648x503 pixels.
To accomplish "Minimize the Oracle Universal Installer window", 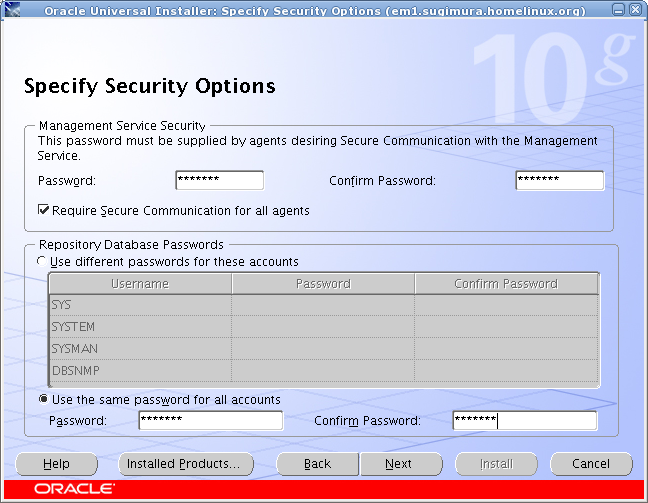I will pyautogui.click(x=618, y=10).
